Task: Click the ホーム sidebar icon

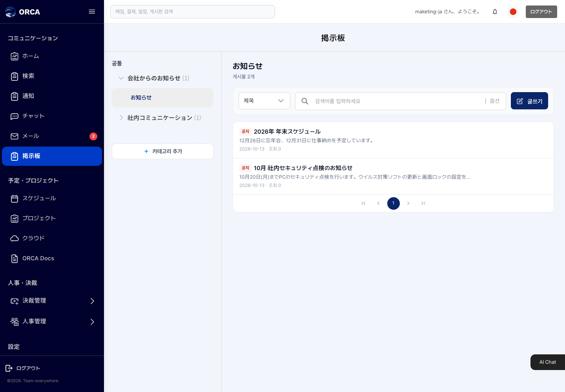Action: pyautogui.click(x=15, y=56)
